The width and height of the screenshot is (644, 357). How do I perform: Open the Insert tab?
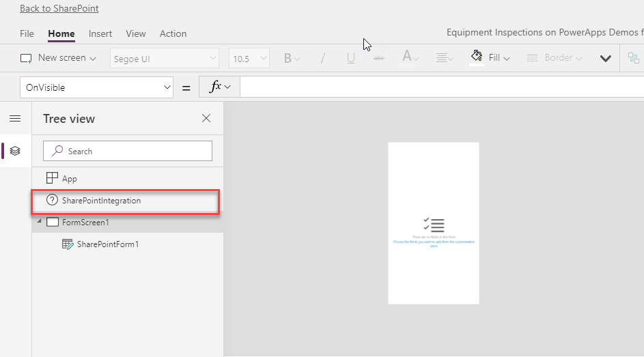coord(100,33)
